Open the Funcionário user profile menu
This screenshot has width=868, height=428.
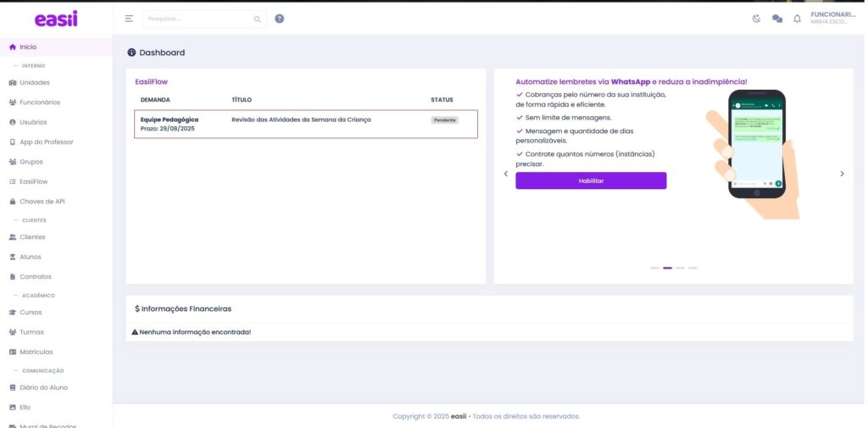[833, 18]
